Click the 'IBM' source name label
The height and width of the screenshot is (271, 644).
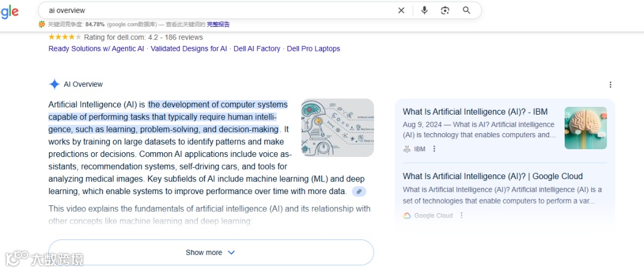pyautogui.click(x=420, y=149)
